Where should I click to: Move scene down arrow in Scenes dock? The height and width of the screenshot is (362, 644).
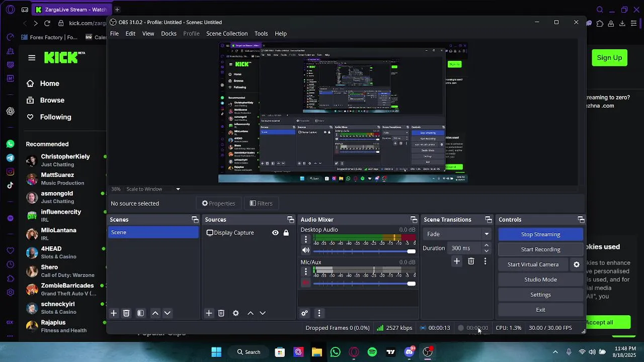click(168, 313)
